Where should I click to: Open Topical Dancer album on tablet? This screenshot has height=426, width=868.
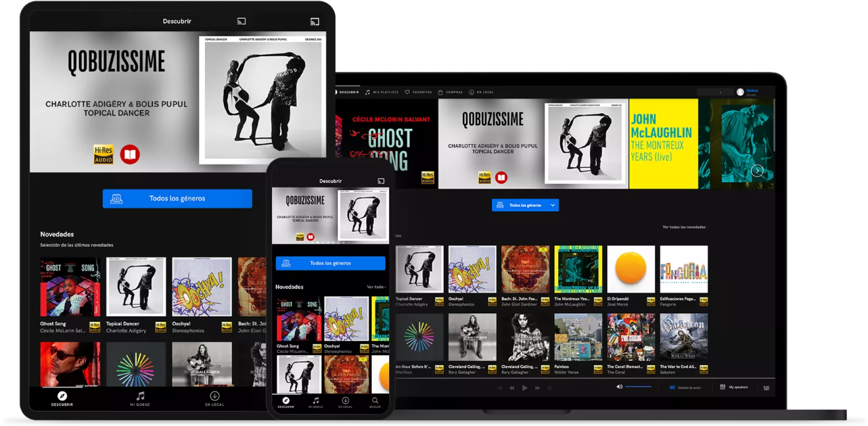(x=136, y=287)
